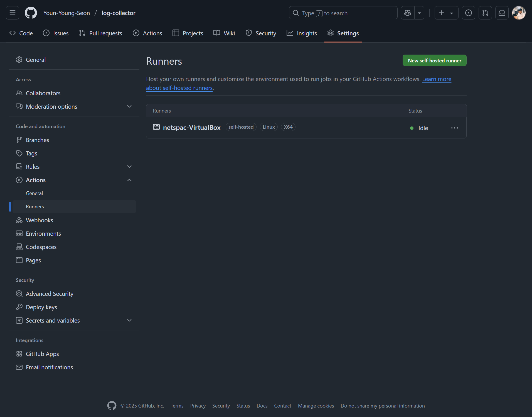Open the Settings tab
The width and height of the screenshot is (532, 417).
[x=343, y=33]
